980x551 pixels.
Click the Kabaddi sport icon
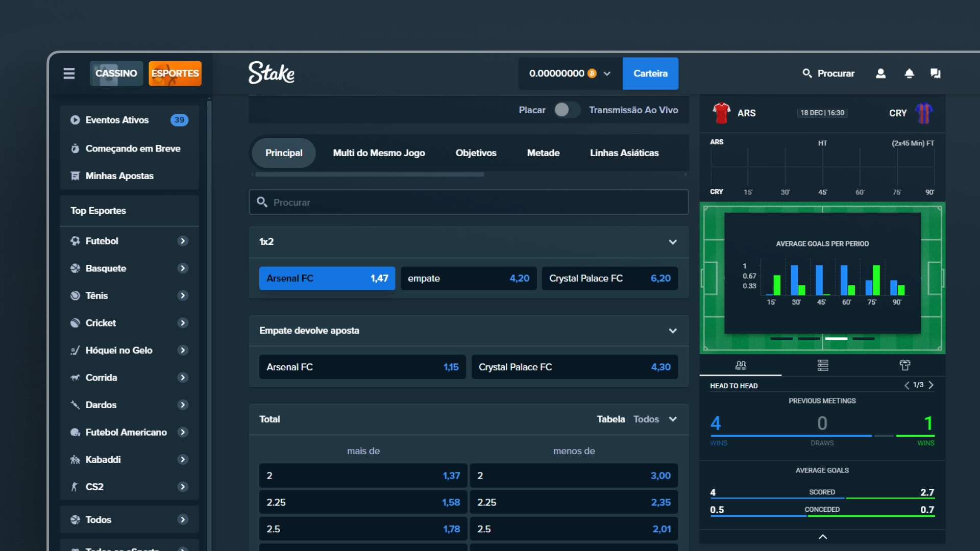coord(75,460)
